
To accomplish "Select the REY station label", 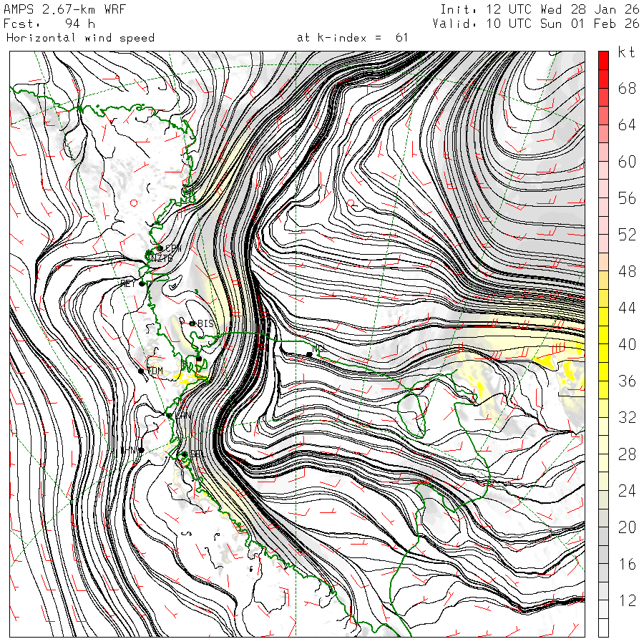I will click(128, 283).
